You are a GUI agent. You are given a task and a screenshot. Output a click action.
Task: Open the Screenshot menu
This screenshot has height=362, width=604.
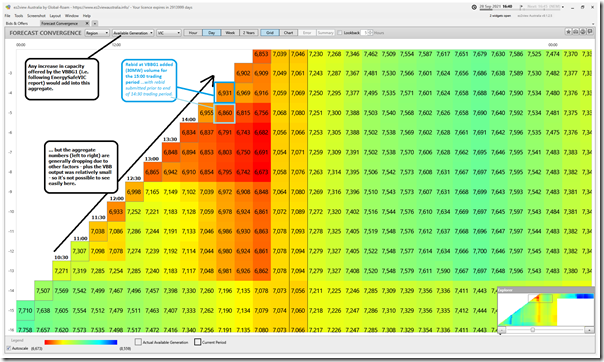pyautogui.click(x=36, y=16)
